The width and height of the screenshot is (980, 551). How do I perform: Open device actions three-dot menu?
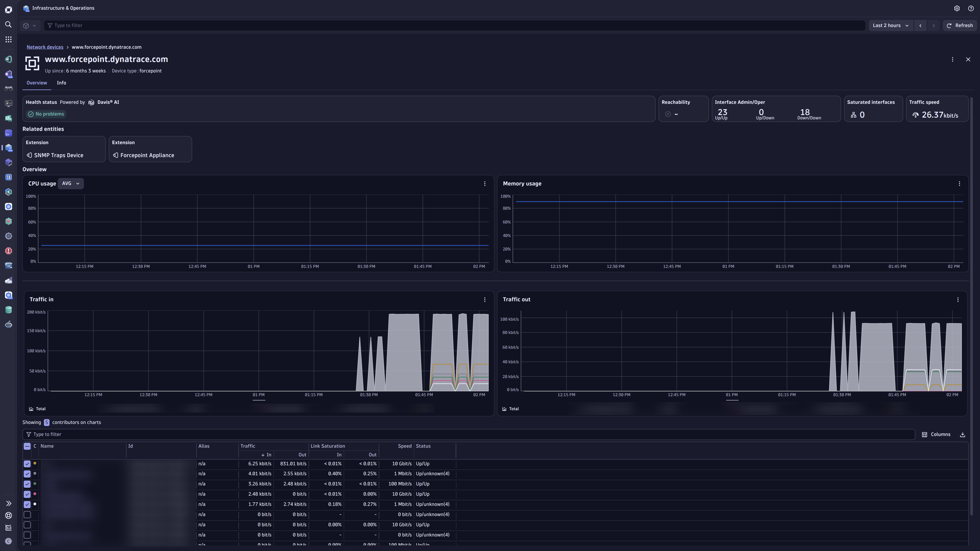tap(953, 59)
